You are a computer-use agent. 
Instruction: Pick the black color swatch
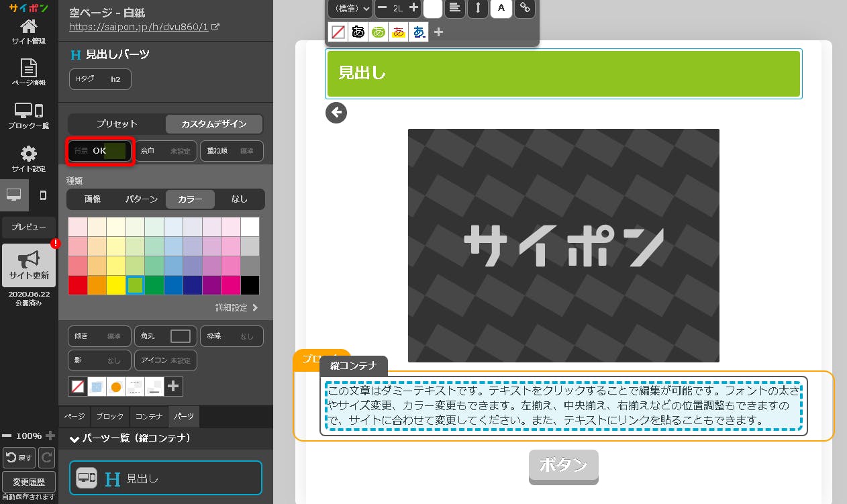pyautogui.click(x=250, y=285)
